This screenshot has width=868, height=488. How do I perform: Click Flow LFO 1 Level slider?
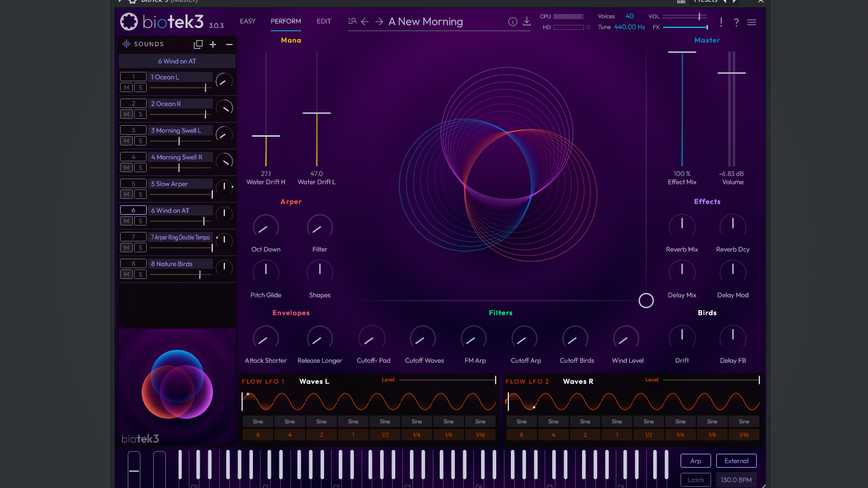click(x=447, y=380)
